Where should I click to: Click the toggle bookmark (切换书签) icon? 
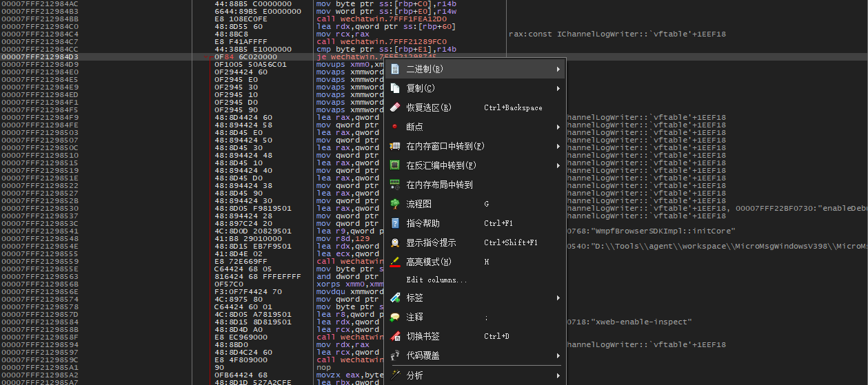395,336
